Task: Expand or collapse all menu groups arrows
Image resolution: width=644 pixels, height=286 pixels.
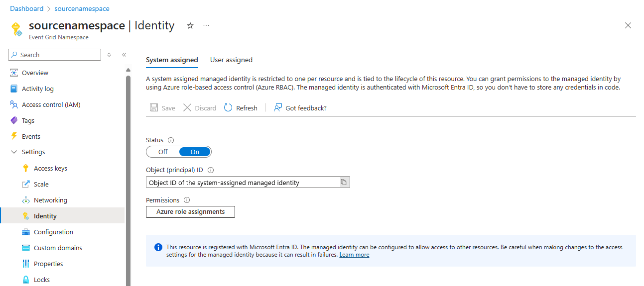Action: (x=109, y=55)
